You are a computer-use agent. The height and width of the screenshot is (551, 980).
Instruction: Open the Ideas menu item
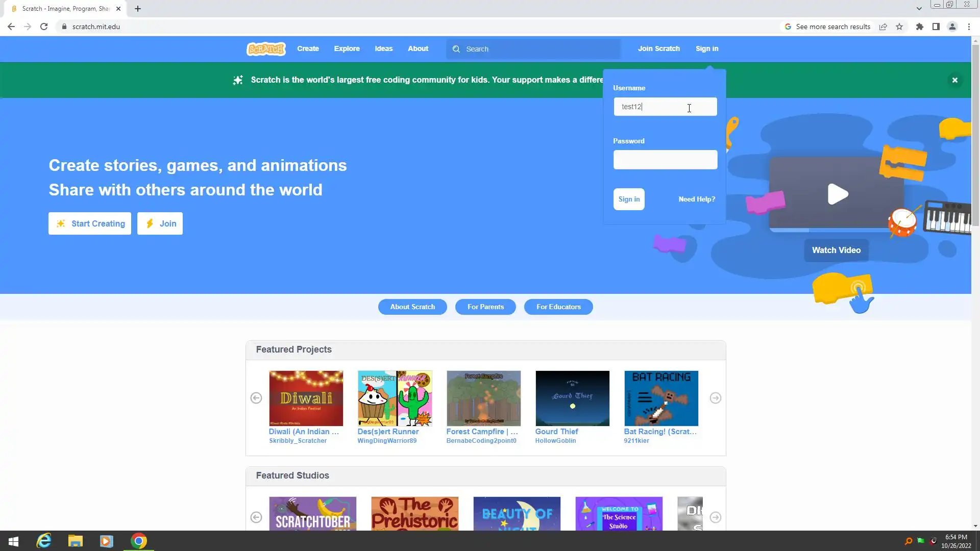383,48
